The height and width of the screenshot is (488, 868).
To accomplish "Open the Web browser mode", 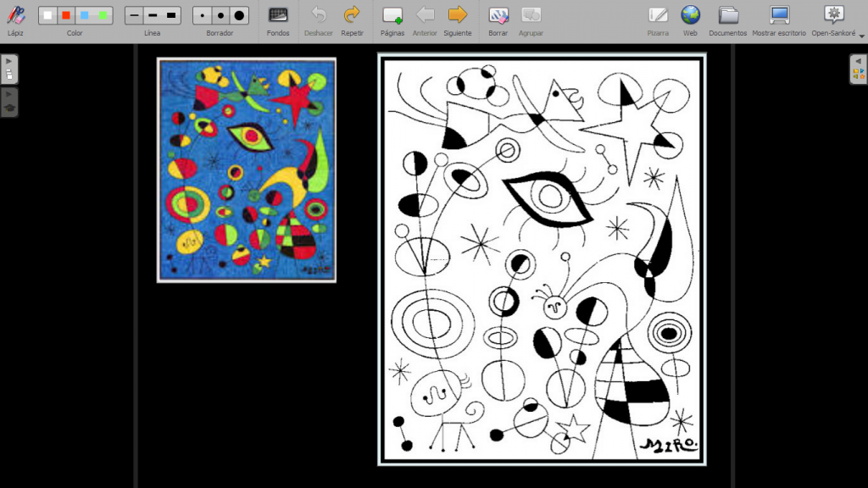I will [x=690, y=20].
